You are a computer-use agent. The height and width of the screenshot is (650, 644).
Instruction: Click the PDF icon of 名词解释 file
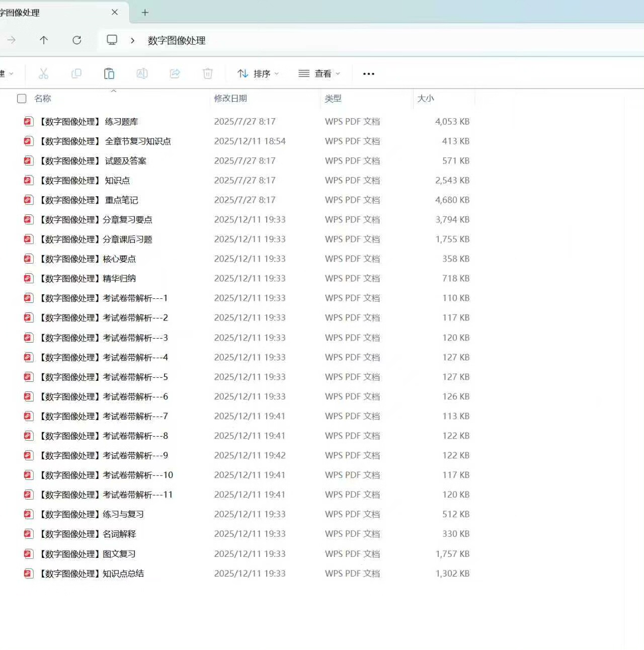29,534
